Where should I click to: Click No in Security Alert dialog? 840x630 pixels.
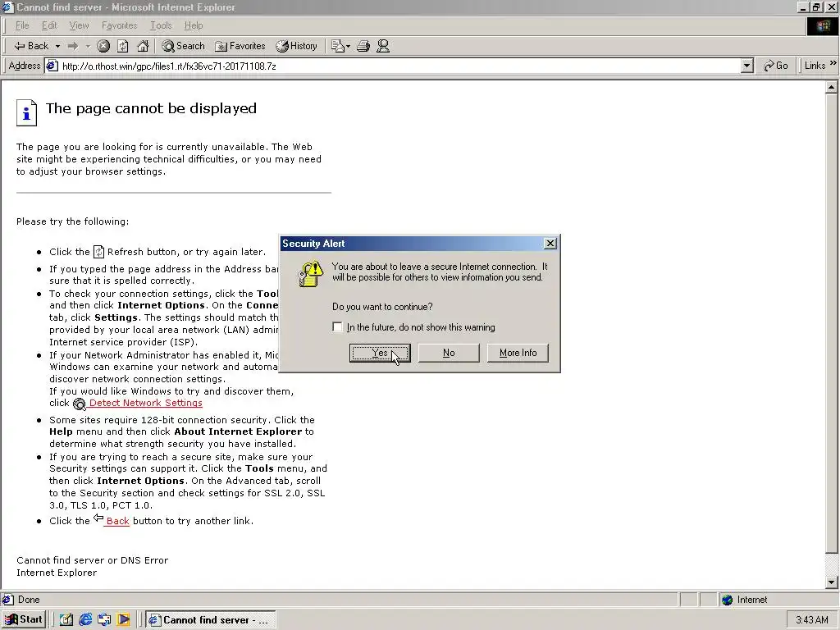449,353
